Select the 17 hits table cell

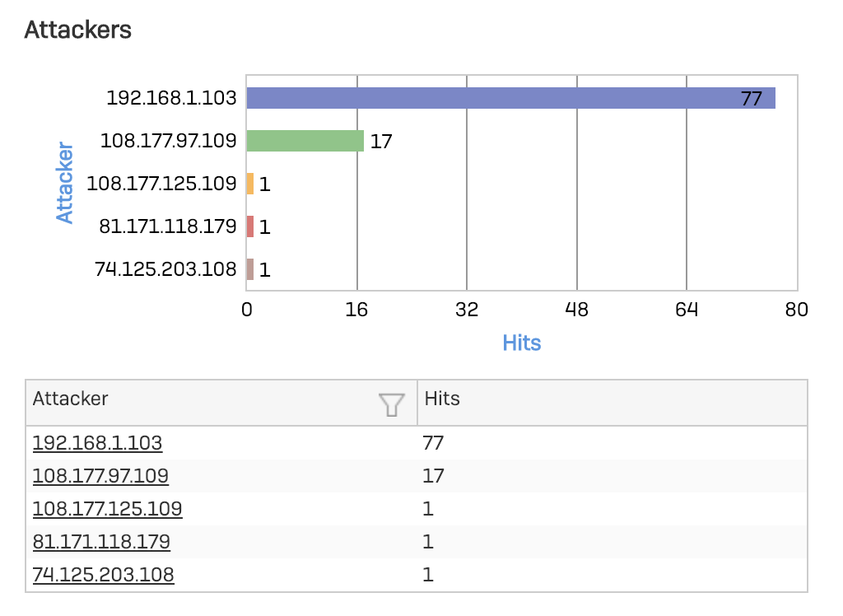pyautogui.click(x=433, y=476)
